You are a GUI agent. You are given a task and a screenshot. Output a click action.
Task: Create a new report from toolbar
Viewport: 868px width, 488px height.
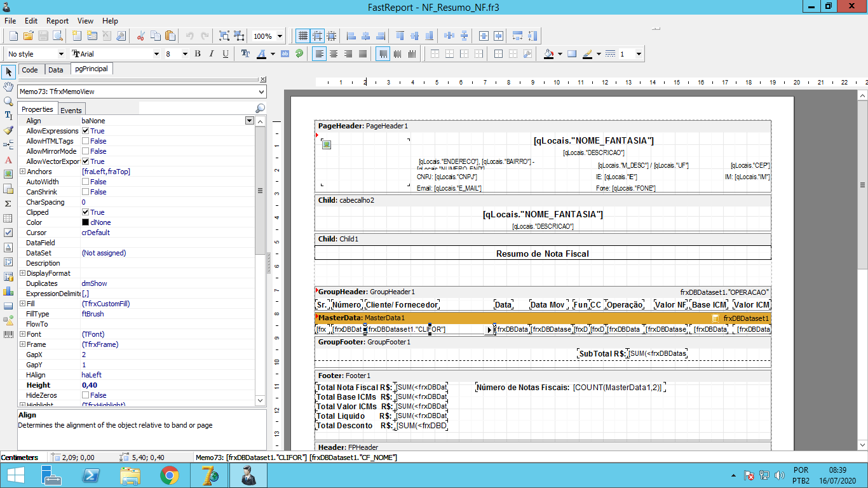click(13, 36)
